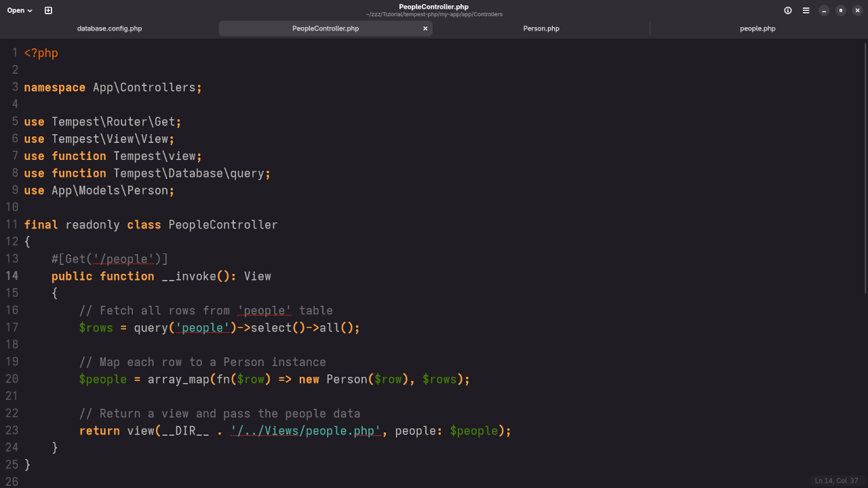The height and width of the screenshot is (488, 868).
Task: Switch to the Person.php tab
Action: [x=541, y=28]
